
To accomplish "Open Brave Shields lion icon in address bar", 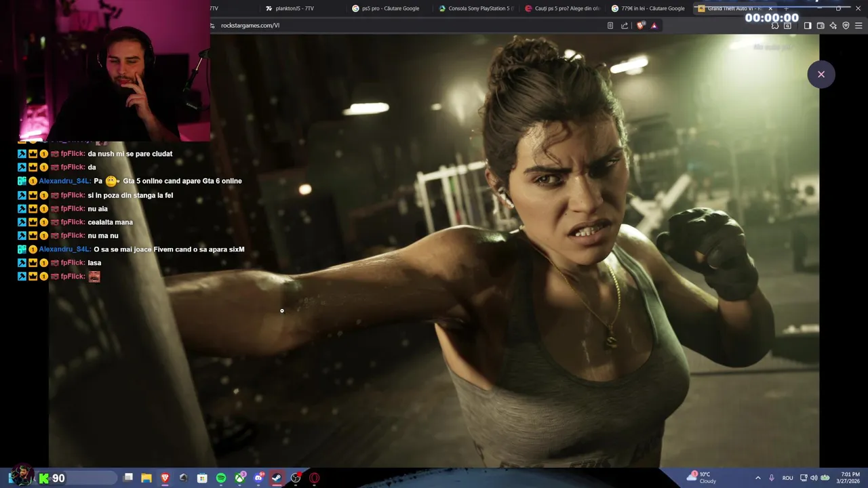I will click(x=641, y=26).
